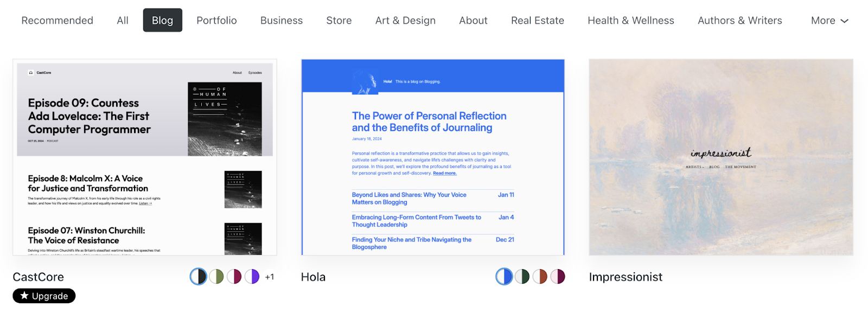The height and width of the screenshot is (319, 868).
Task: Click the Embracing Long-Form Content post title
Action: point(417,221)
